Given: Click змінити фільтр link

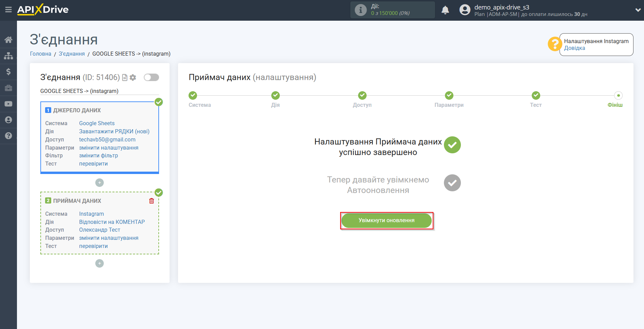Looking at the screenshot, I should point(98,156).
